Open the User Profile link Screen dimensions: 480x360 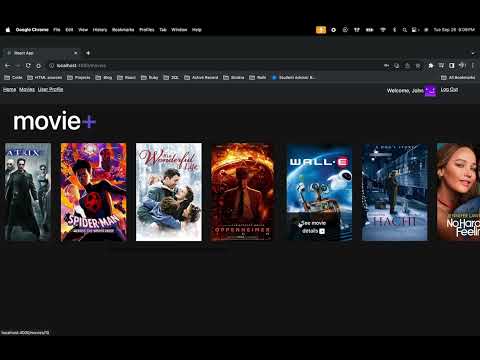(x=50, y=89)
